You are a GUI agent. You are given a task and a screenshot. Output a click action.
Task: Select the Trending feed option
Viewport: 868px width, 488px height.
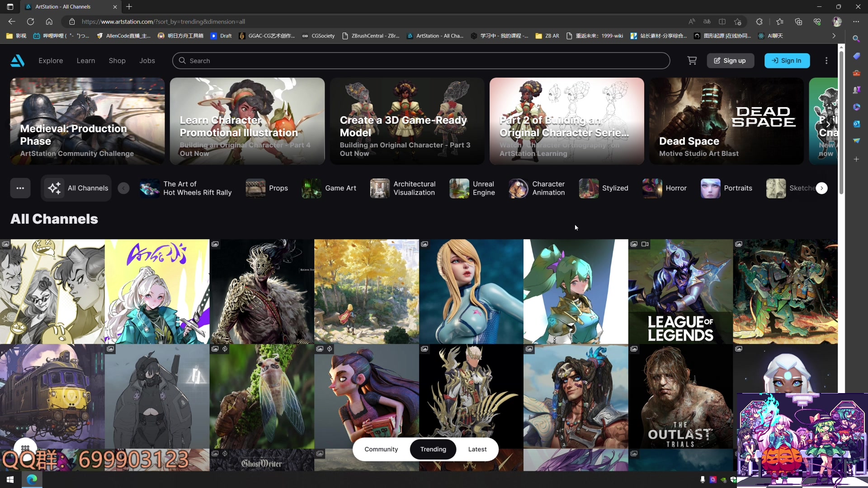433,449
